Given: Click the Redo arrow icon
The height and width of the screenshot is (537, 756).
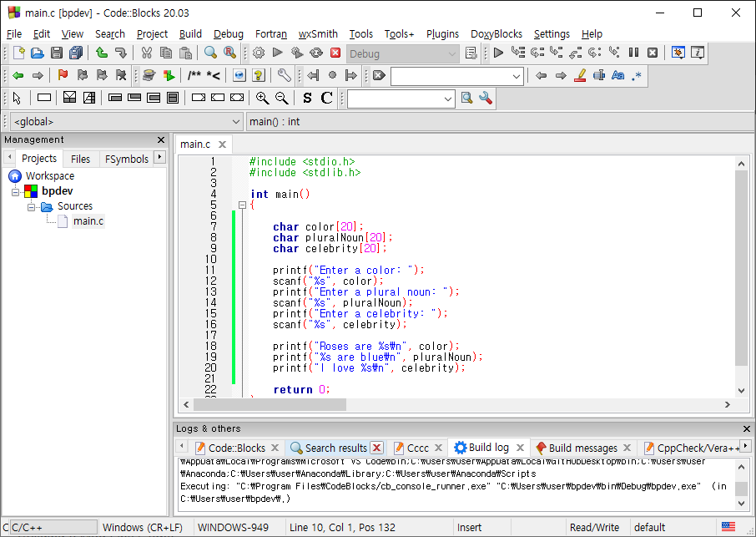Looking at the screenshot, I should pyautogui.click(x=120, y=53).
